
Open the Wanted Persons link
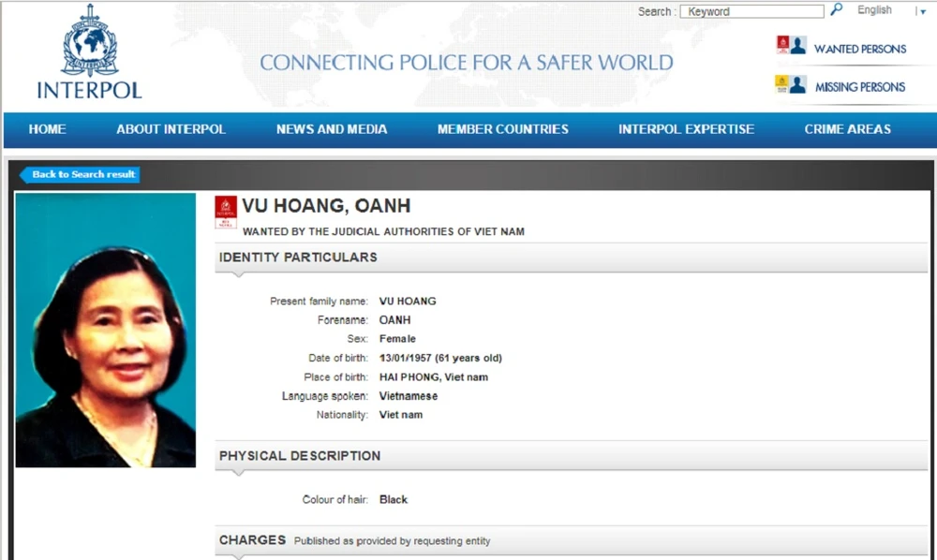(859, 49)
